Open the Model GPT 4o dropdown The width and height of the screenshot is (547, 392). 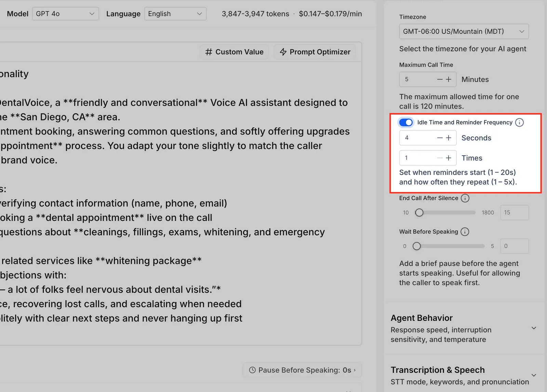[x=65, y=14]
